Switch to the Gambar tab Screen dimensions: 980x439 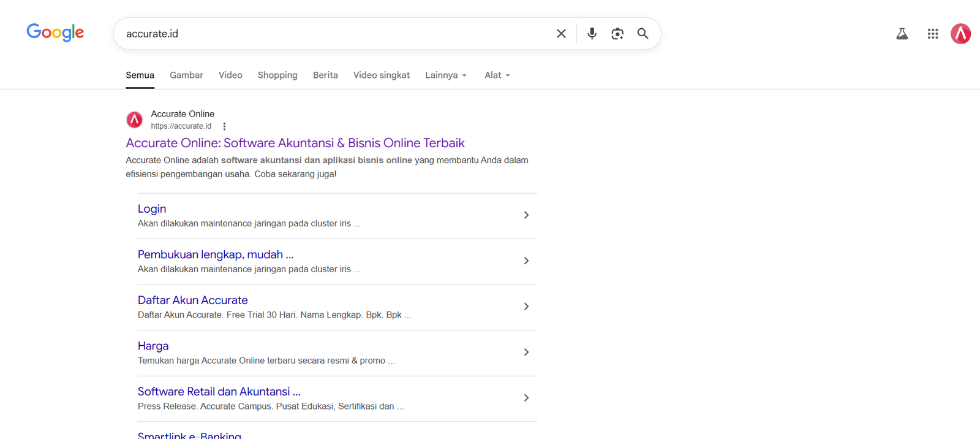tap(186, 75)
